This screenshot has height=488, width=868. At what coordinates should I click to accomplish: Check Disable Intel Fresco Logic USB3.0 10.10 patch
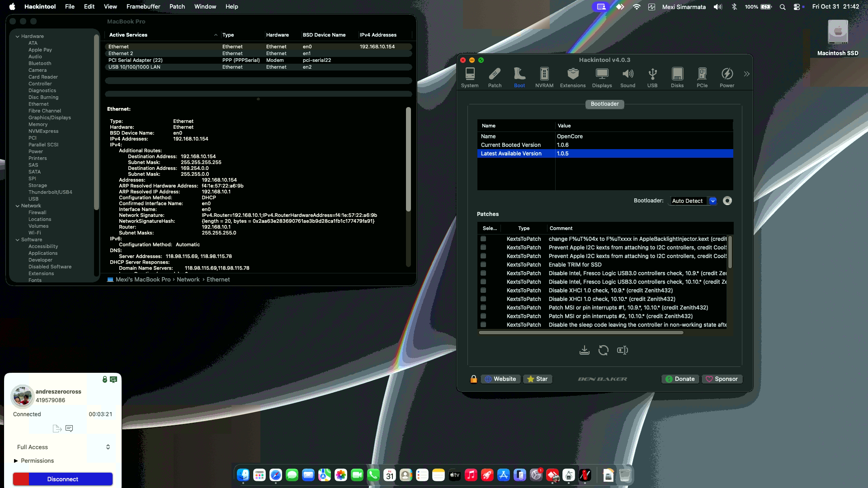point(483,282)
